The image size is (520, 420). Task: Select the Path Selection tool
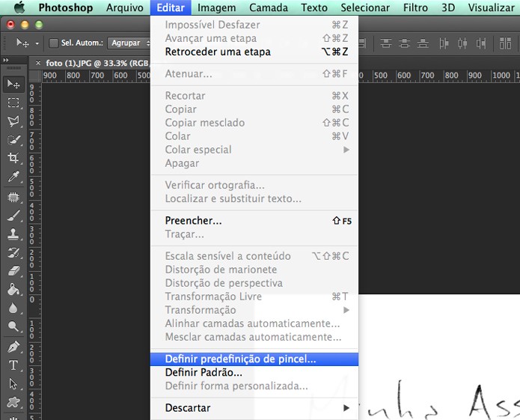click(13, 384)
